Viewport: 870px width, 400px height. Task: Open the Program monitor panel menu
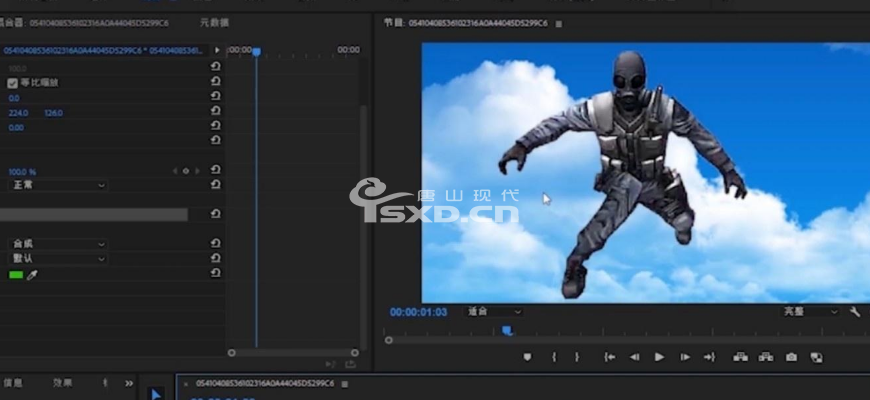(559, 24)
